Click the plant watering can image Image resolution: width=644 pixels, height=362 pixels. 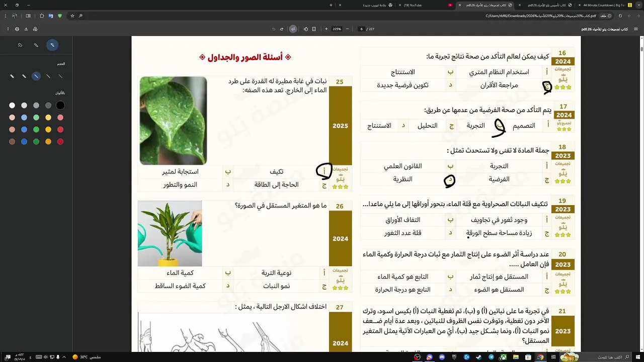tap(170, 234)
